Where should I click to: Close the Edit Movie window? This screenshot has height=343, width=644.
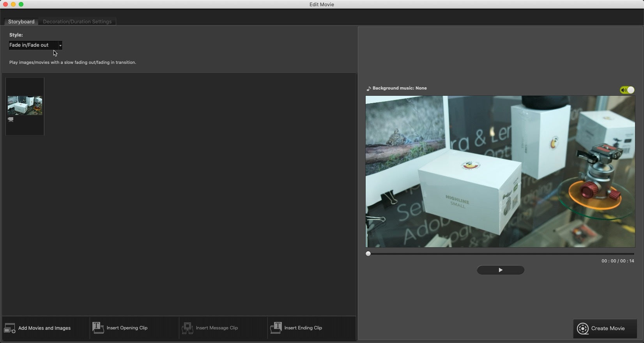coord(5,4)
